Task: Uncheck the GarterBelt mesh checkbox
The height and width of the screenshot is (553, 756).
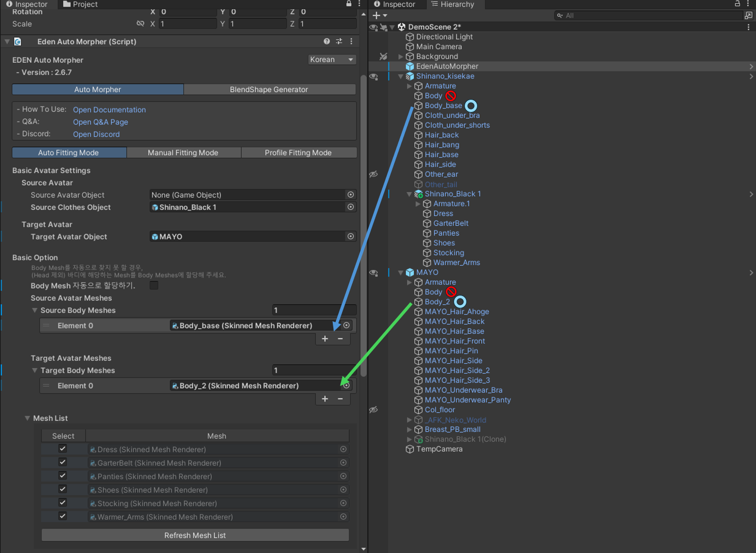Action: (63, 462)
